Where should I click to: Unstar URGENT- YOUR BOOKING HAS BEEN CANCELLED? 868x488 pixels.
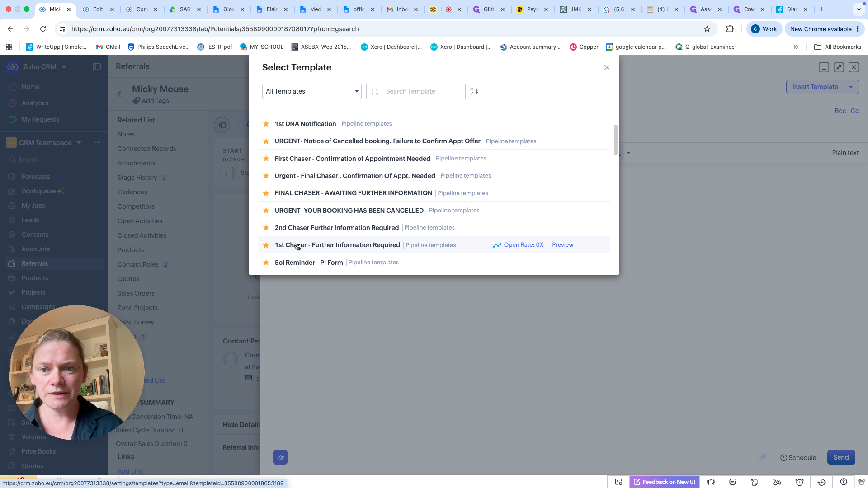coord(266,211)
